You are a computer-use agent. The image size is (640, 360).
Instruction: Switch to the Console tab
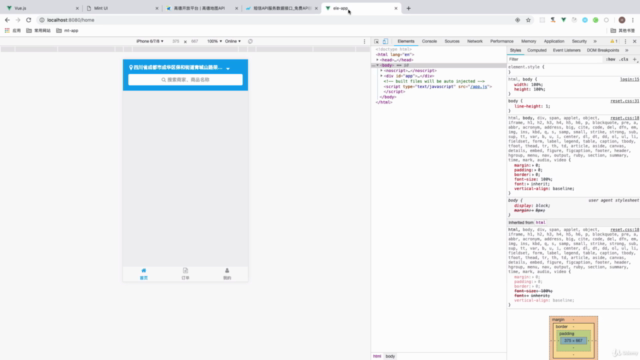click(x=429, y=41)
